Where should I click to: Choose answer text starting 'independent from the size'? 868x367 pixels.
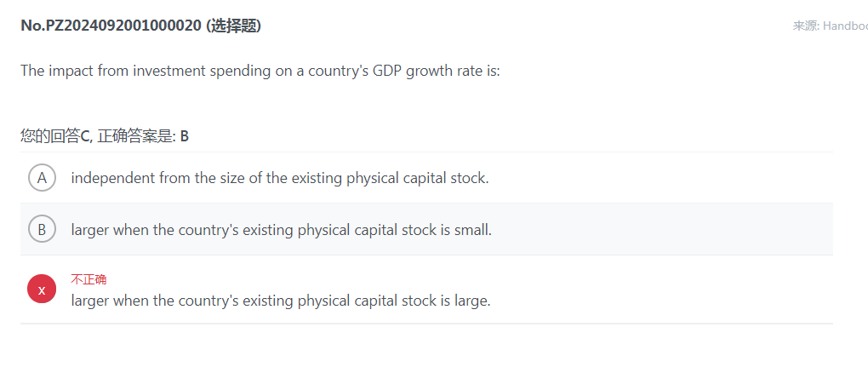point(280,178)
